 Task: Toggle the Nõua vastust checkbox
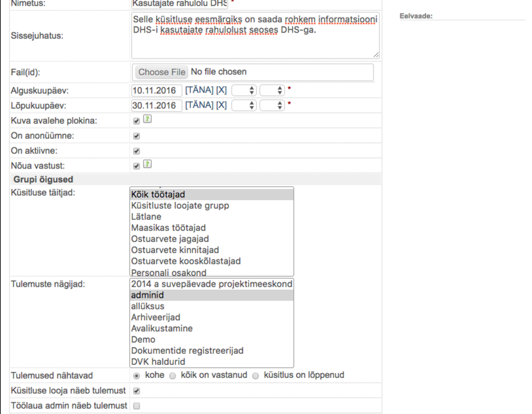(137, 166)
